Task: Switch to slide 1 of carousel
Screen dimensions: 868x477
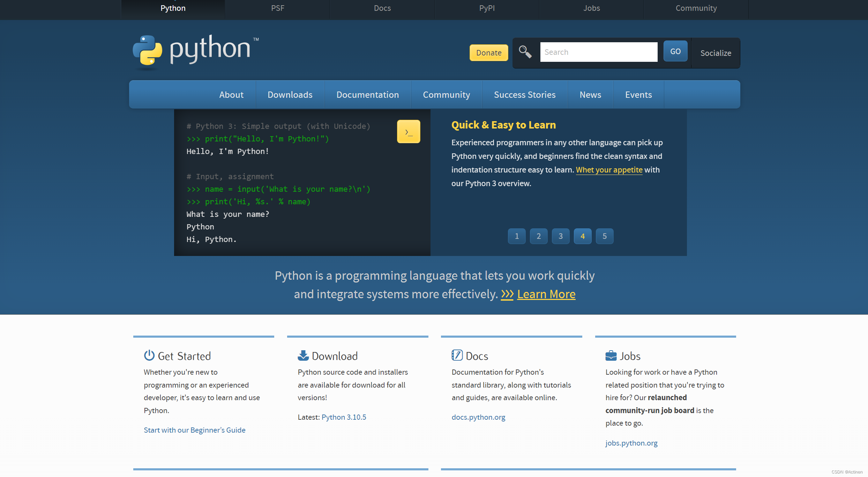Action: pos(517,236)
